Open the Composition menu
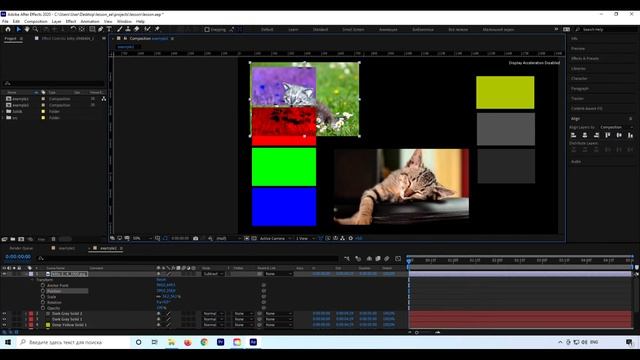This screenshot has width=640, height=360. point(36,21)
